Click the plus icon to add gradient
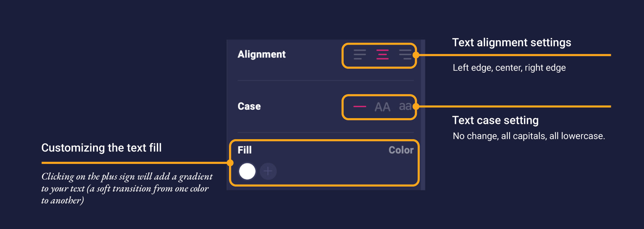 (268, 171)
